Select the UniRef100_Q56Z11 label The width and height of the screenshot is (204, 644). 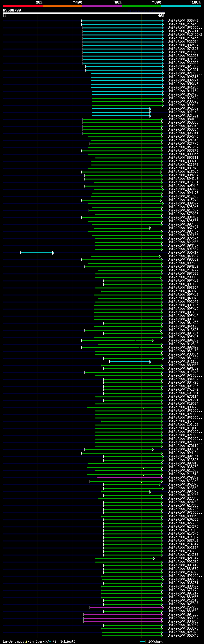[x=183, y=31]
